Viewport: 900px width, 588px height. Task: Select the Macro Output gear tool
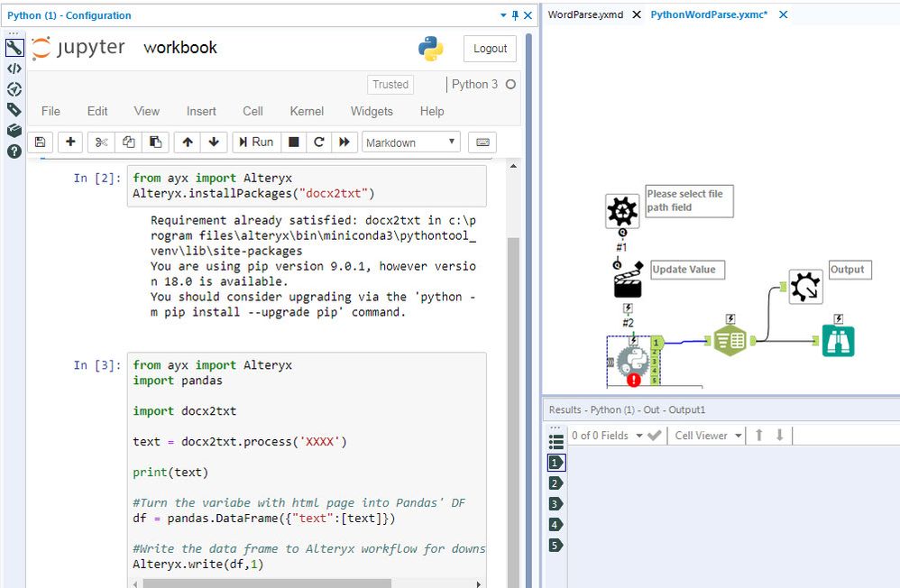(x=806, y=287)
